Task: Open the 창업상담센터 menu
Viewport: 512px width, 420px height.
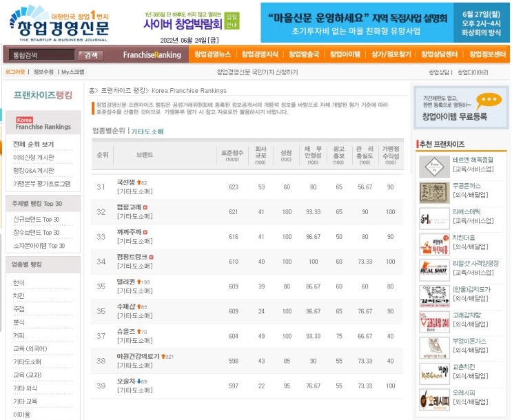Action: (439, 54)
